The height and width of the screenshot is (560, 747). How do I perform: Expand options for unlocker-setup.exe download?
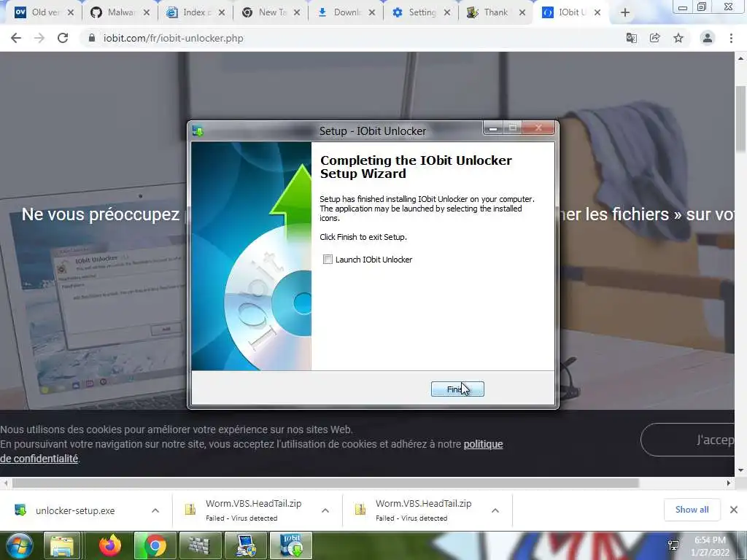coord(155,510)
